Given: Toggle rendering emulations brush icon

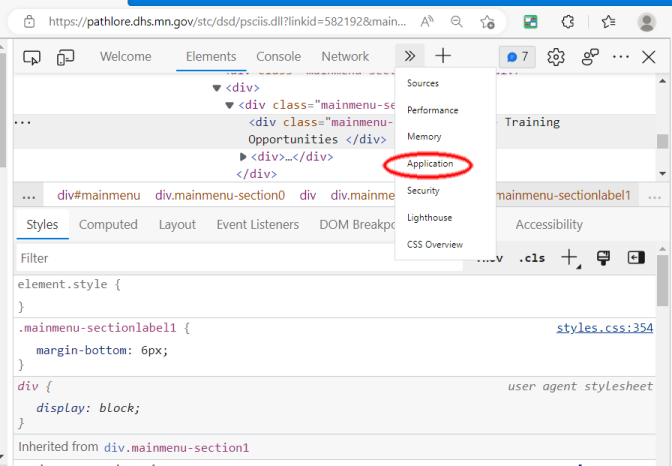Looking at the screenshot, I should (x=603, y=258).
